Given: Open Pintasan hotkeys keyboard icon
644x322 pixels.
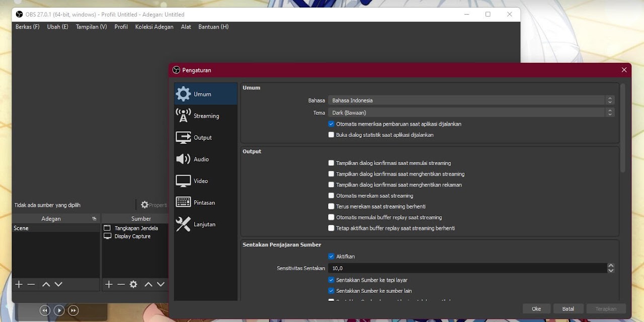Looking at the screenshot, I should [183, 202].
